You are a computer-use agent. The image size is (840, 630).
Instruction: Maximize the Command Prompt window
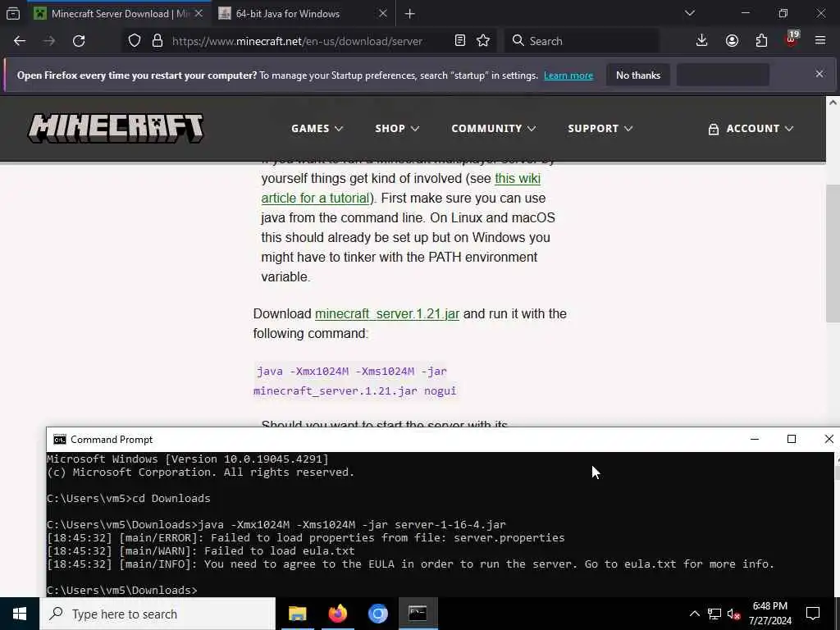pos(792,440)
